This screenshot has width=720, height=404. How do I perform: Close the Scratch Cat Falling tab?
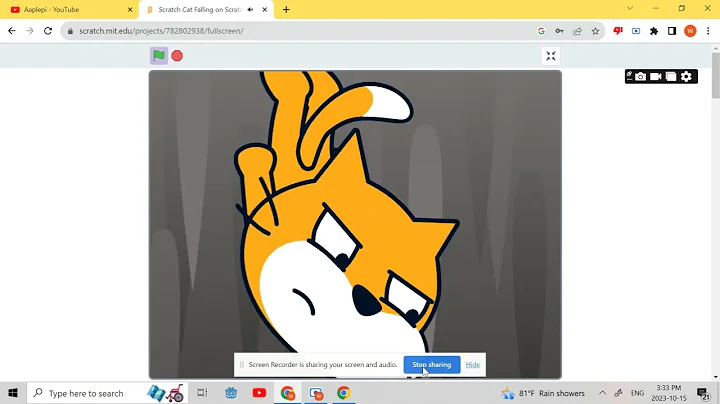pyautogui.click(x=264, y=10)
